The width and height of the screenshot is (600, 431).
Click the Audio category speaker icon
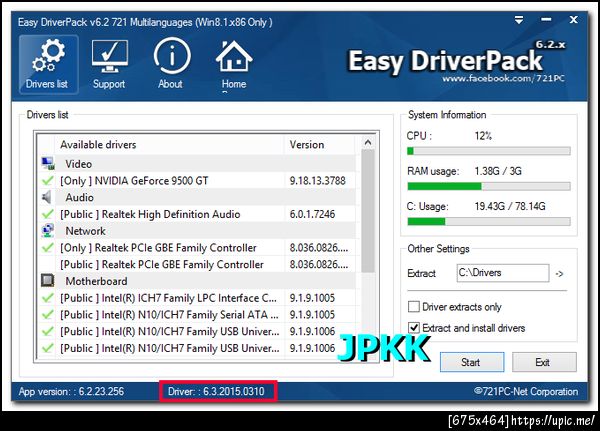[x=47, y=197]
